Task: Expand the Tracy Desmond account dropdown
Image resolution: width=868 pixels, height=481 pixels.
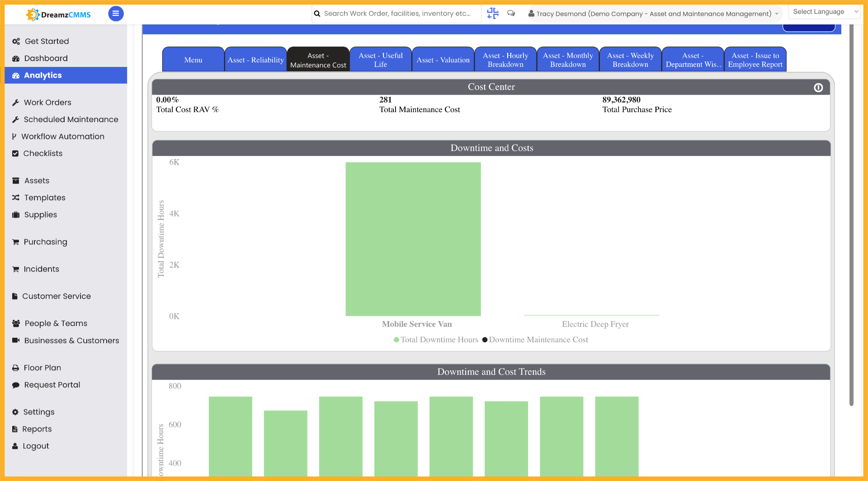Action: [x=653, y=14]
